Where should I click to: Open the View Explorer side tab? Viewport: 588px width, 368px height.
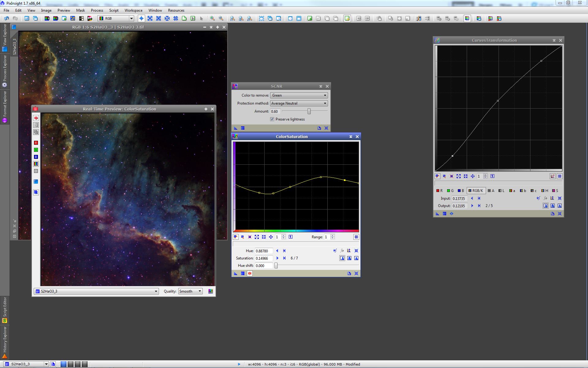(x=5, y=38)
